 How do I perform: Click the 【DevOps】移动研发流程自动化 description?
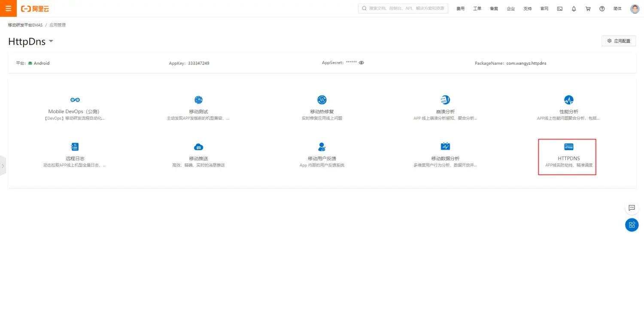[x=75, y=118]
